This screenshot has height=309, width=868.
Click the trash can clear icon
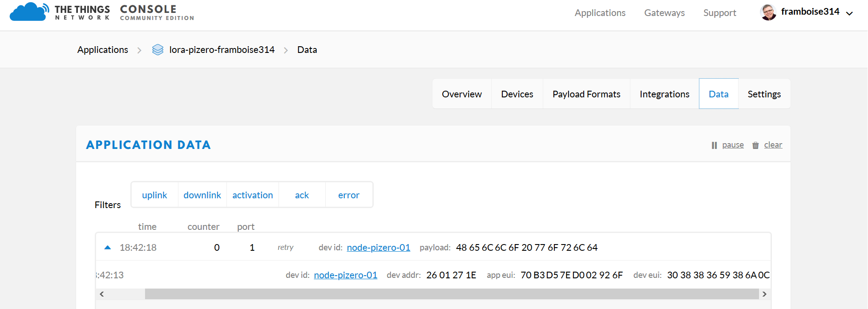point(755,145)
